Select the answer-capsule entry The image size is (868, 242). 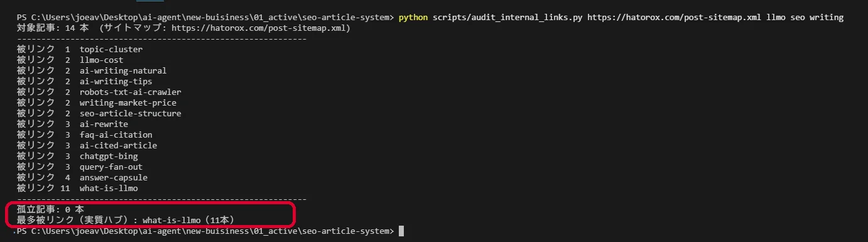tap(114, 178)
